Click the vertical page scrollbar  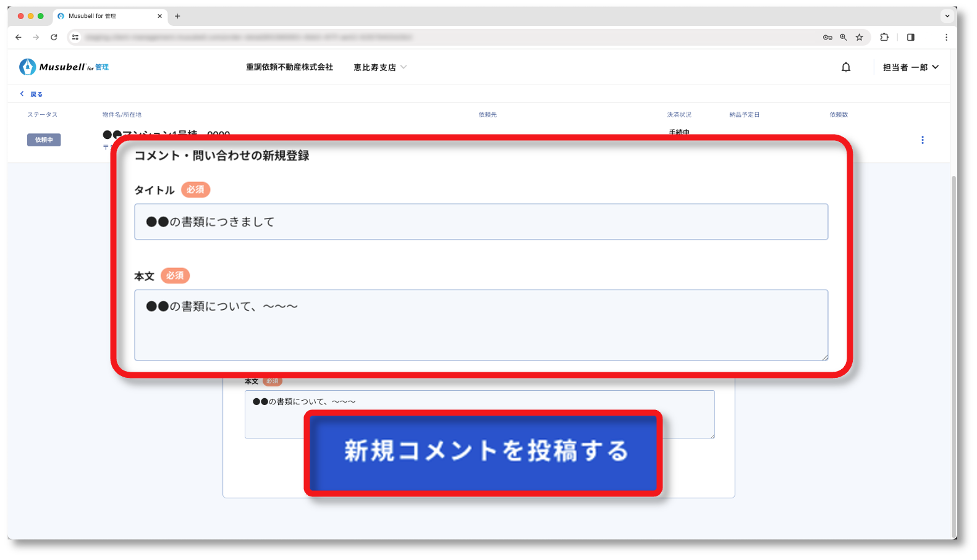954,309
